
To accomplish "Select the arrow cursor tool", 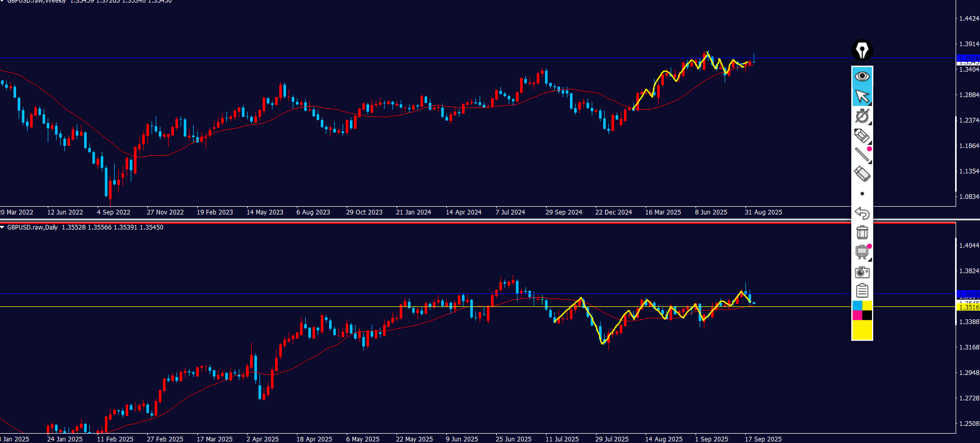I will click(862, 96).
